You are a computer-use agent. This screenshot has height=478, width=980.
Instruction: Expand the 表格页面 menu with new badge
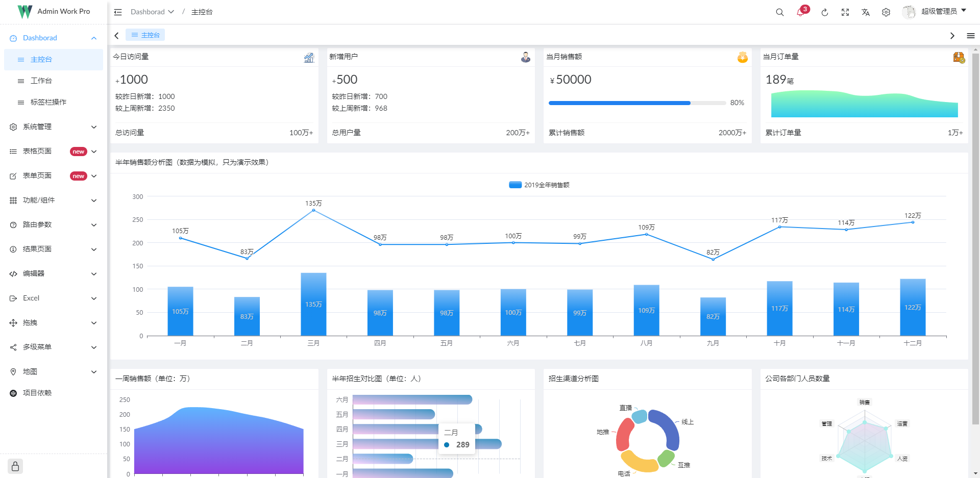coord(53,151)
